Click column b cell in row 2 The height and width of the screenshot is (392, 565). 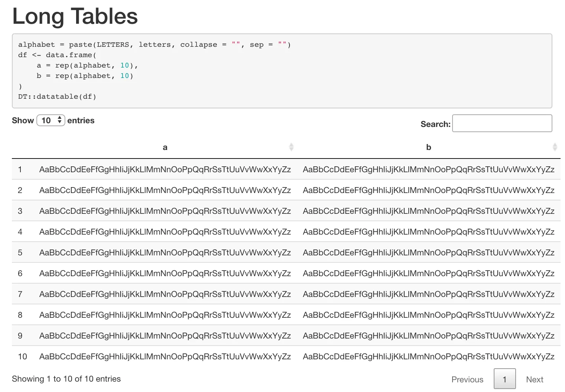click(428, 190)
